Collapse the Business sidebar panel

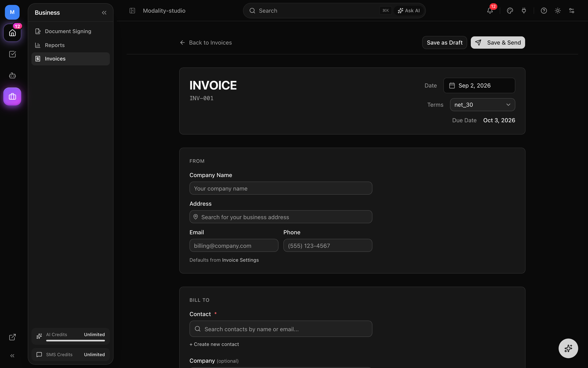[104, 13]
